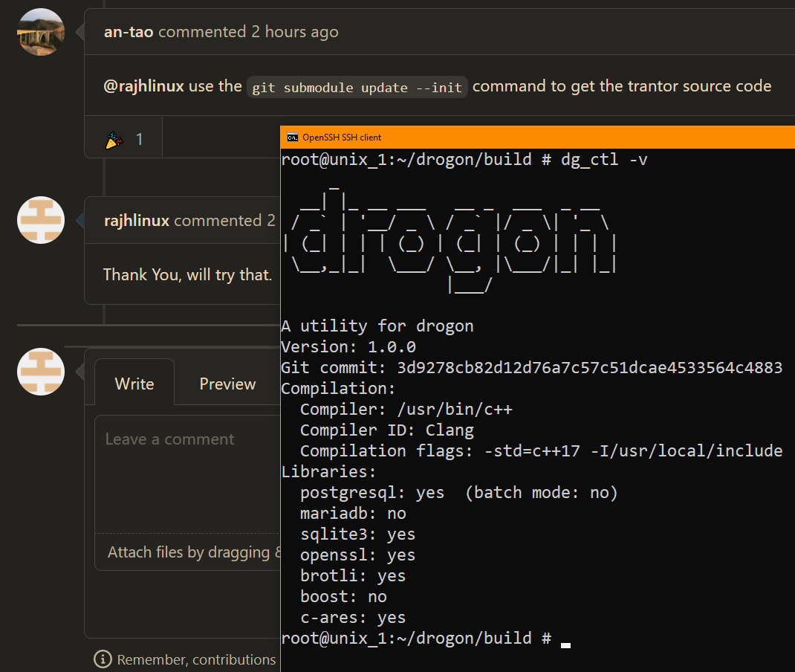
Task: Click the info circle icon near contributions note
Action: click(x=102, y=659)
